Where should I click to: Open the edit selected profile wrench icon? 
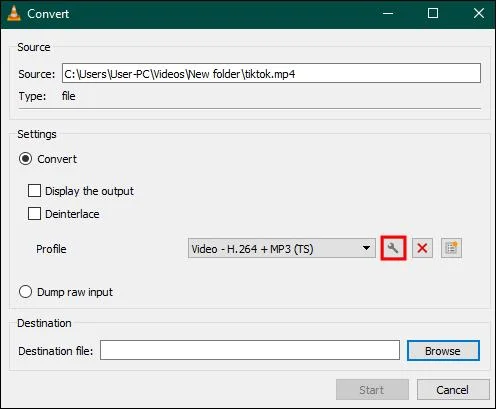tap(393, 248)
